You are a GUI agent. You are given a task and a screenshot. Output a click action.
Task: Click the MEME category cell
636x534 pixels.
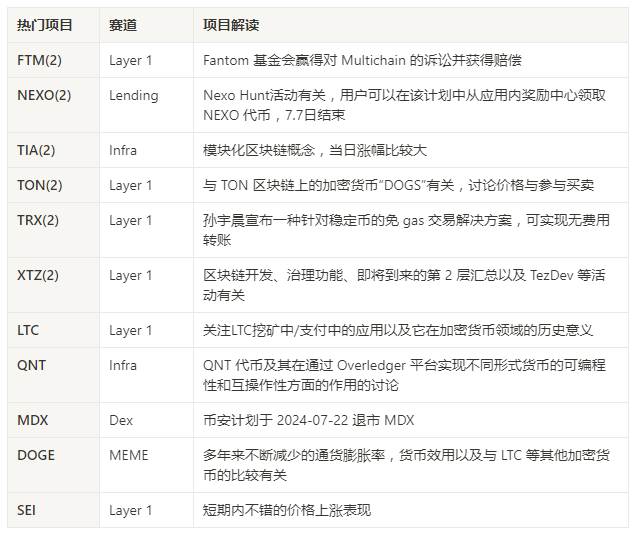128,455
